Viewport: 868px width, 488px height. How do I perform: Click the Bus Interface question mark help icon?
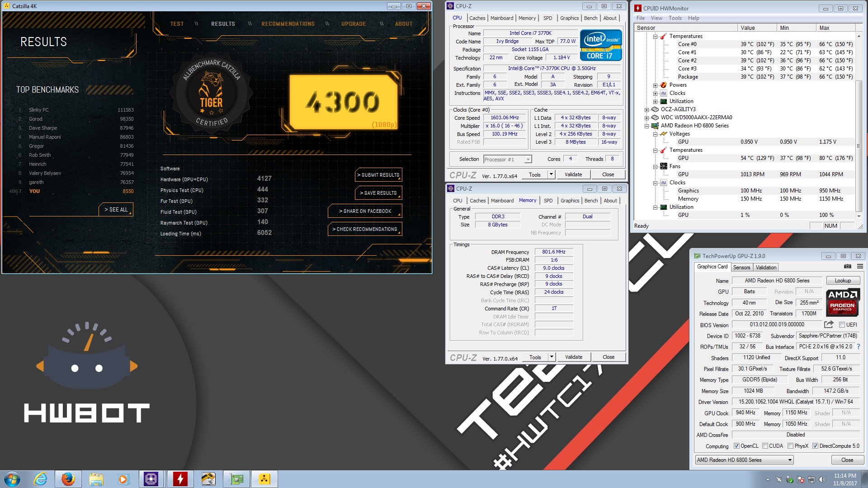click(859, 347)
